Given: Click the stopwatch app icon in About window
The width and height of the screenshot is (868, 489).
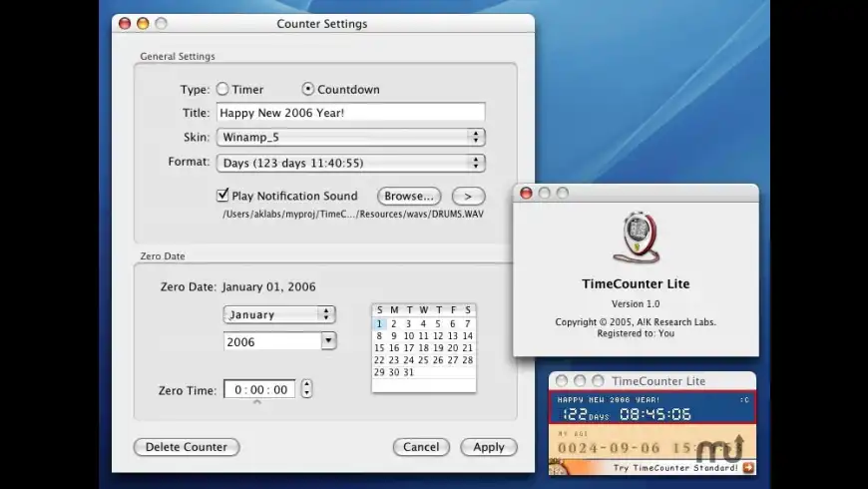Looking at the screenshot, I should [637, 238].
